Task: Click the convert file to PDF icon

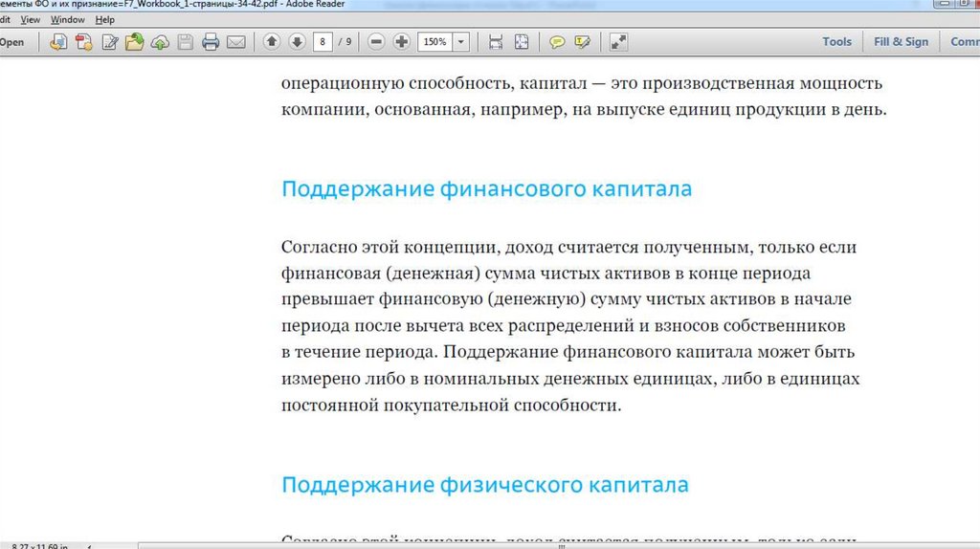Action: 58,42
